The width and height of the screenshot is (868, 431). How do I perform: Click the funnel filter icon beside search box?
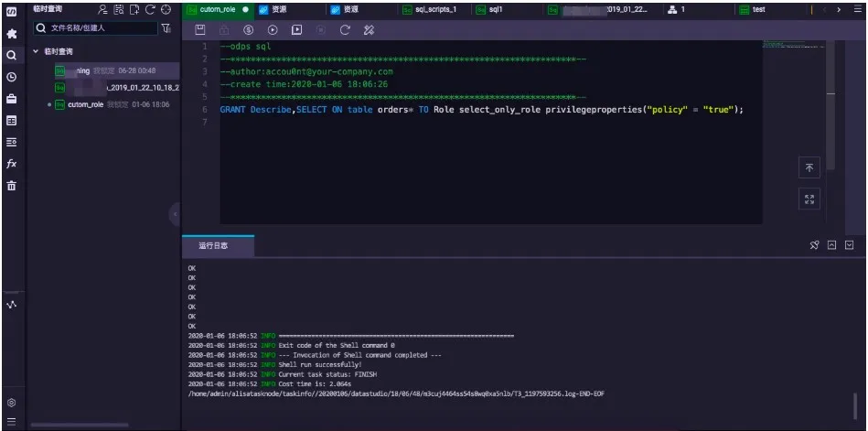click(x=166, y=28)
